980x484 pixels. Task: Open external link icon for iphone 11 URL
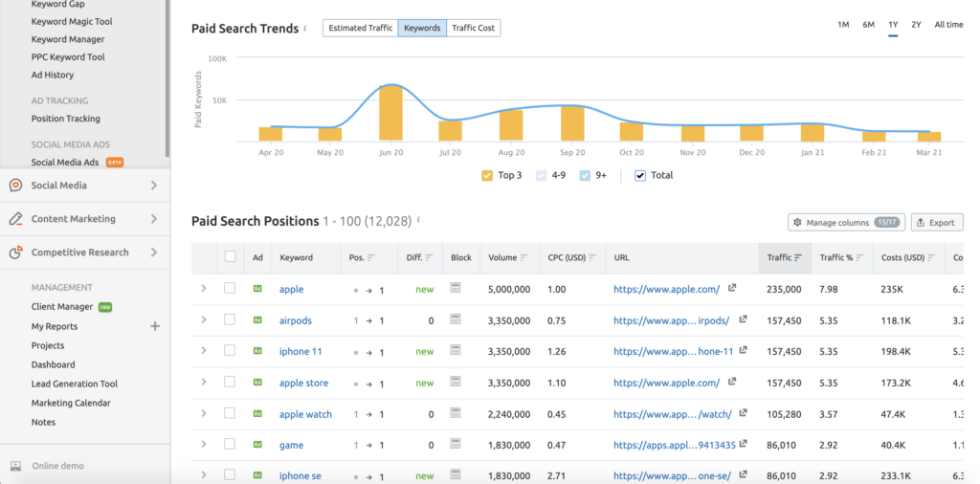(x=744, y=350)
